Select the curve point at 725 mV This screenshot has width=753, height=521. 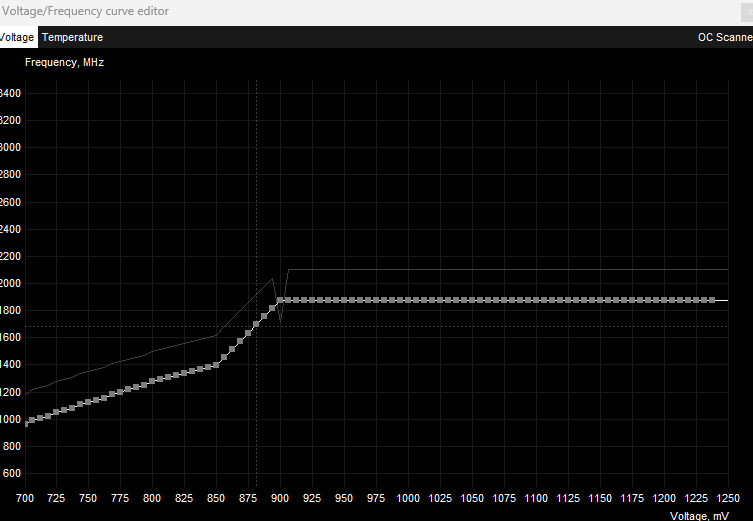click(56, 412)
